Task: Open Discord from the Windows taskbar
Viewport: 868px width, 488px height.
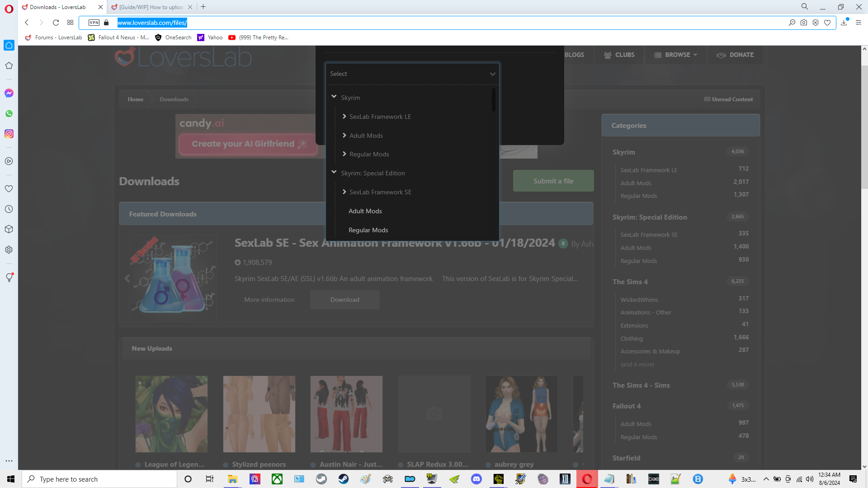Action: (476, 479)
